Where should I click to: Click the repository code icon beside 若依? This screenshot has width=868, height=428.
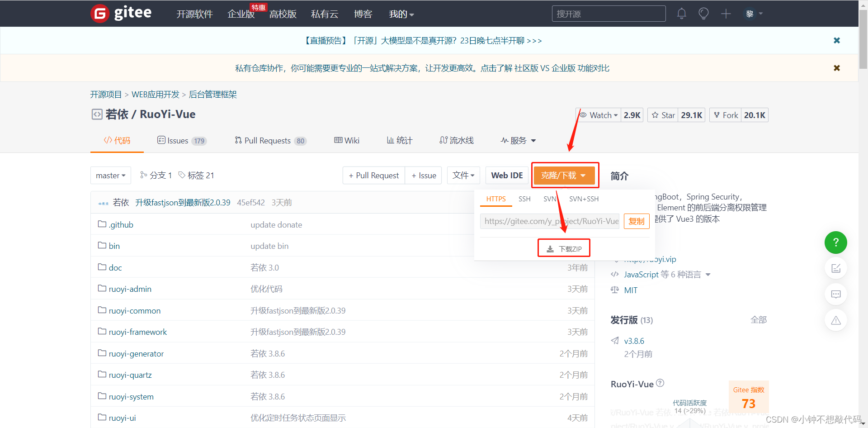(x=97, y=114)
